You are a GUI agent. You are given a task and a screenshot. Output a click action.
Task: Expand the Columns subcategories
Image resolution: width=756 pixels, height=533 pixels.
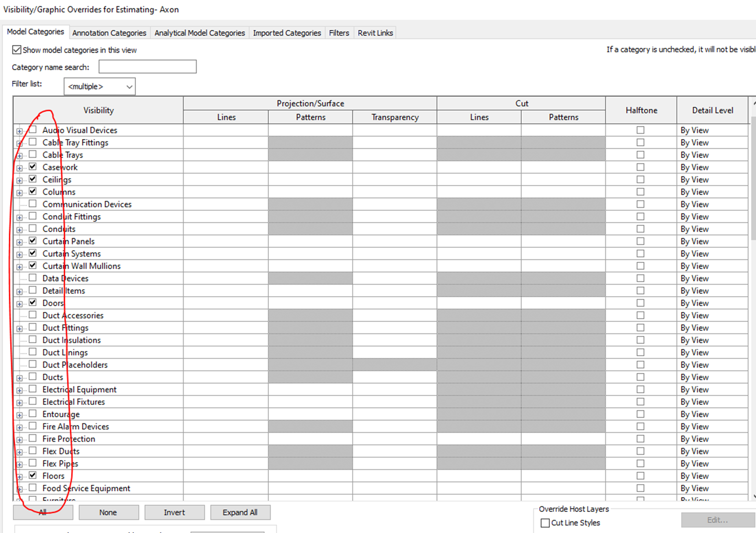click(19, 193)
